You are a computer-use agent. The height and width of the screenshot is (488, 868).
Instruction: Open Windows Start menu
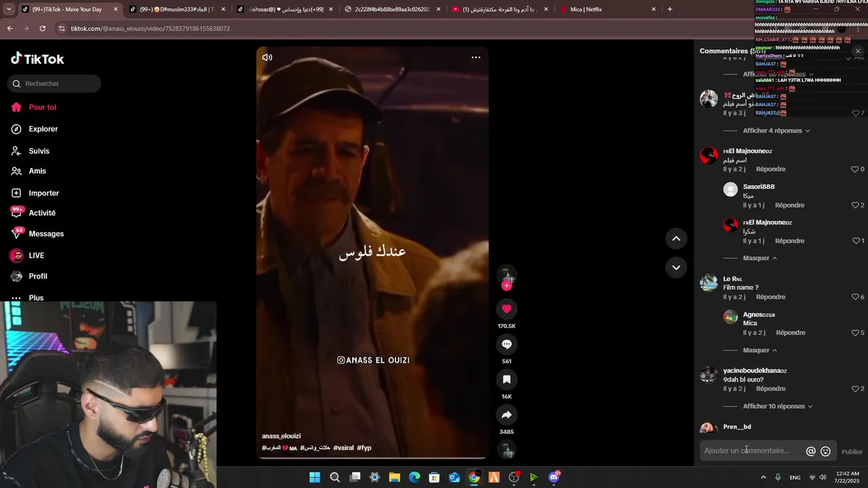pos(315,477)
